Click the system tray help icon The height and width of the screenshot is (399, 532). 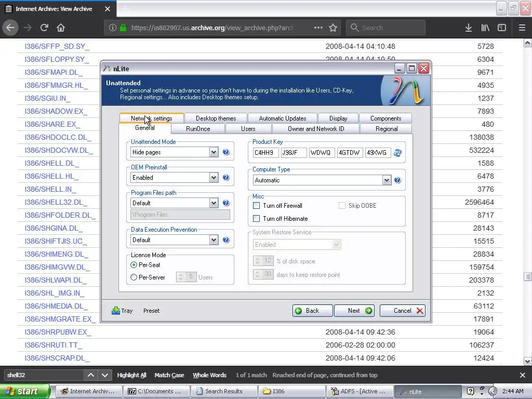coord(470,391)
